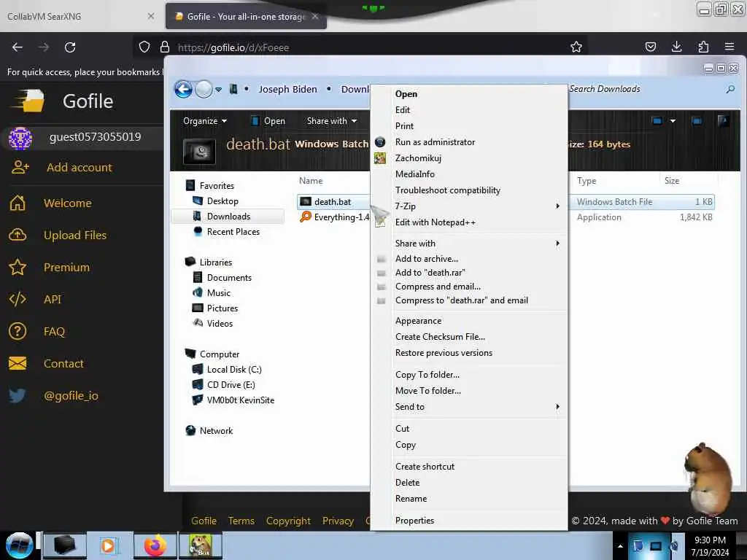Open Firefox's hamburger application menu

tap(729, 47)
